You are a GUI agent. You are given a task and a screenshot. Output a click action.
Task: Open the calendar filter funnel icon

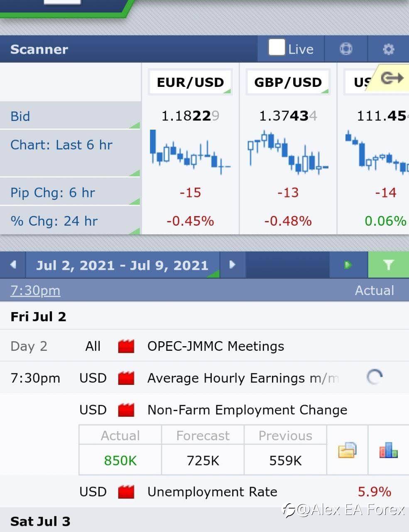tap(388, 265)
